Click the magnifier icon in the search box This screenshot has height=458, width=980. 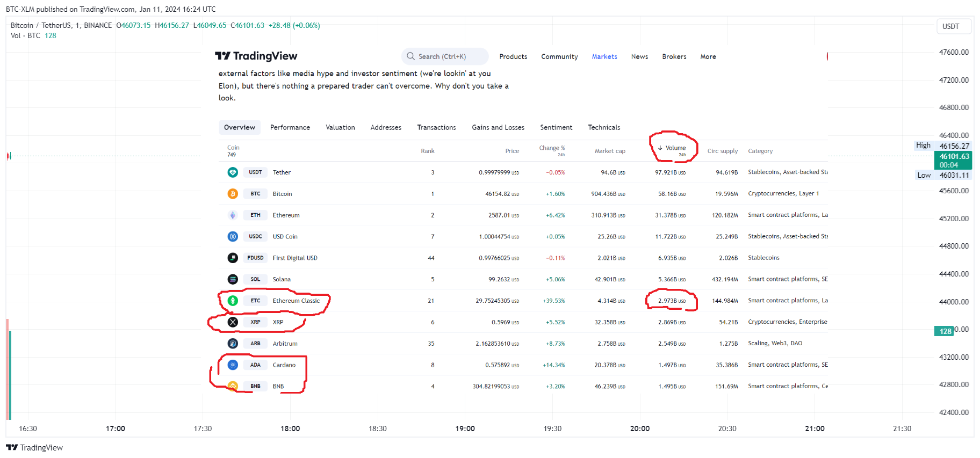click(x=411, y=56)
